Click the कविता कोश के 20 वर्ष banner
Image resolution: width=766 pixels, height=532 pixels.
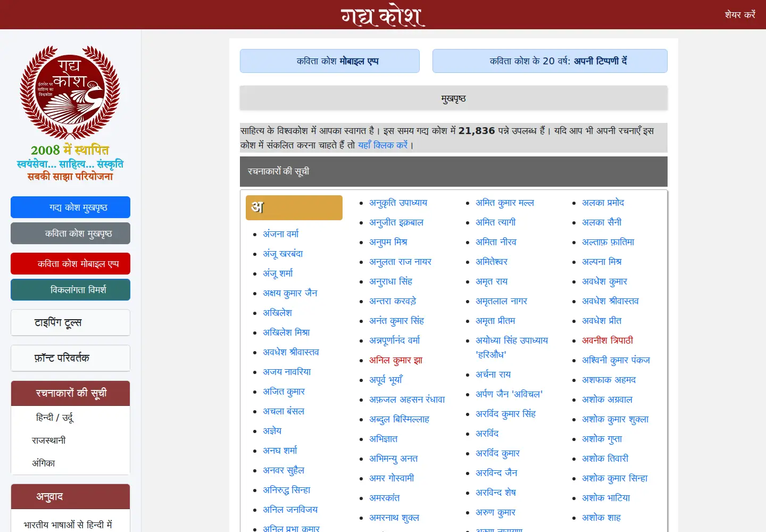550,61
